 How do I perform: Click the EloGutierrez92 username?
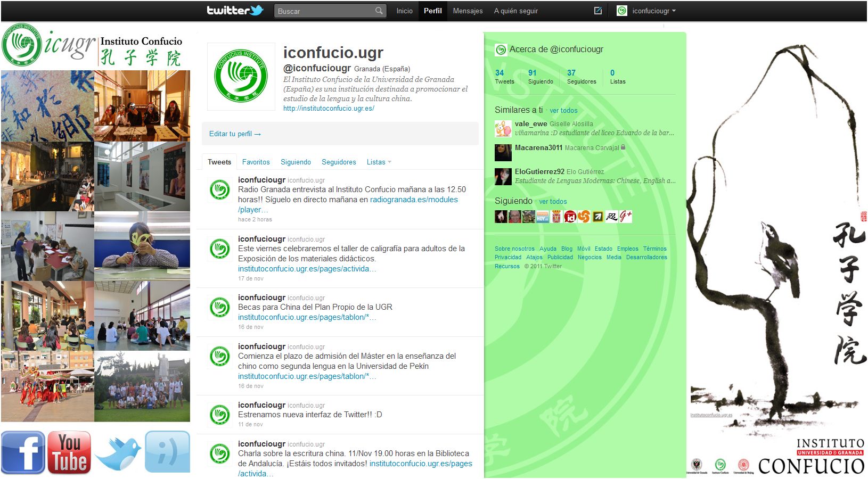coord(539,171)
